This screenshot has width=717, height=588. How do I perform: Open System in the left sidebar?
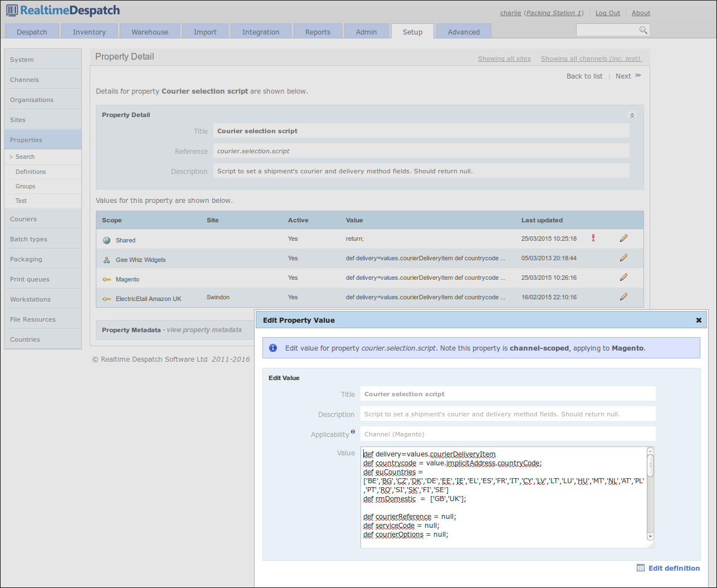click(43, 60)
